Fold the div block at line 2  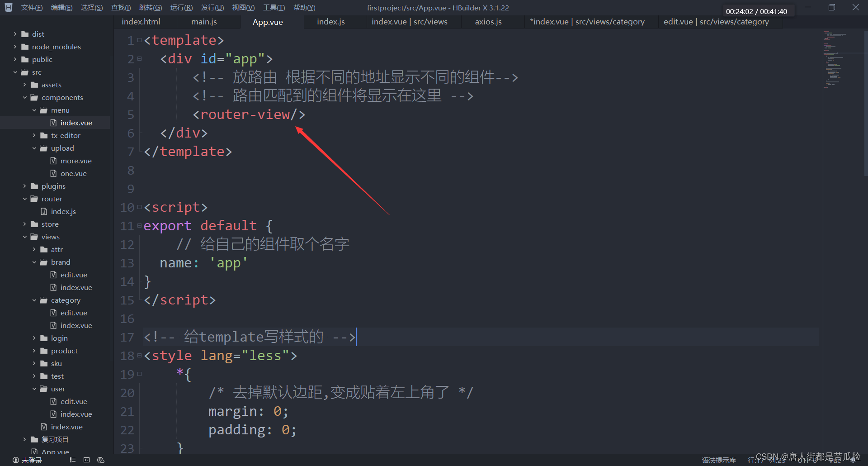click(139, 59)
